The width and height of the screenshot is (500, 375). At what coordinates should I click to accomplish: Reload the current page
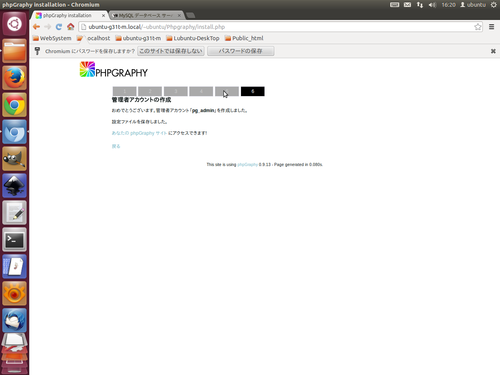point(59,27)
